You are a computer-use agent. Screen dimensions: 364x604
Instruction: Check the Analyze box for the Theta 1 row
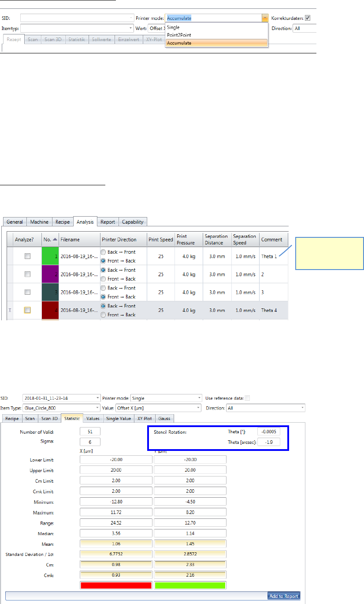(x=27, y=256)
